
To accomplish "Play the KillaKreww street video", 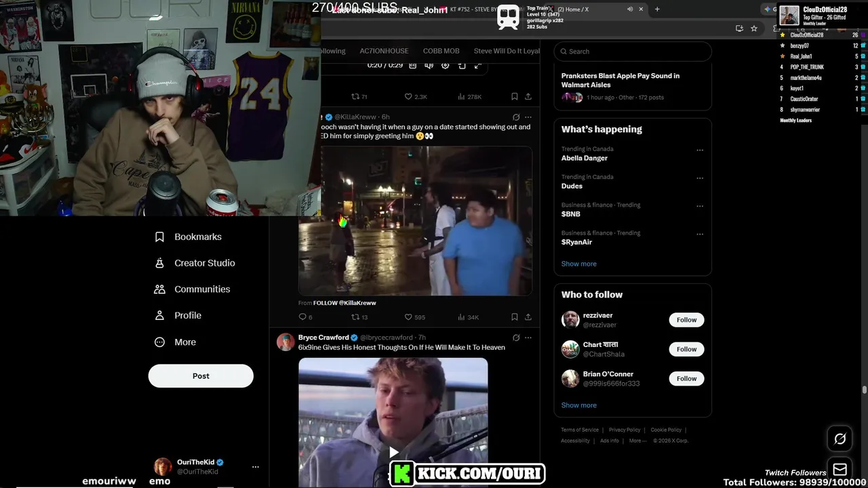I will (415, 221).
